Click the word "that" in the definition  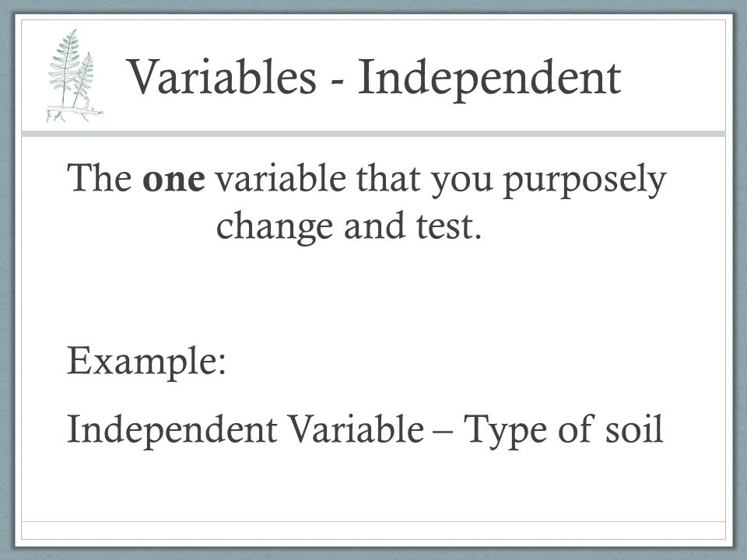389,177
